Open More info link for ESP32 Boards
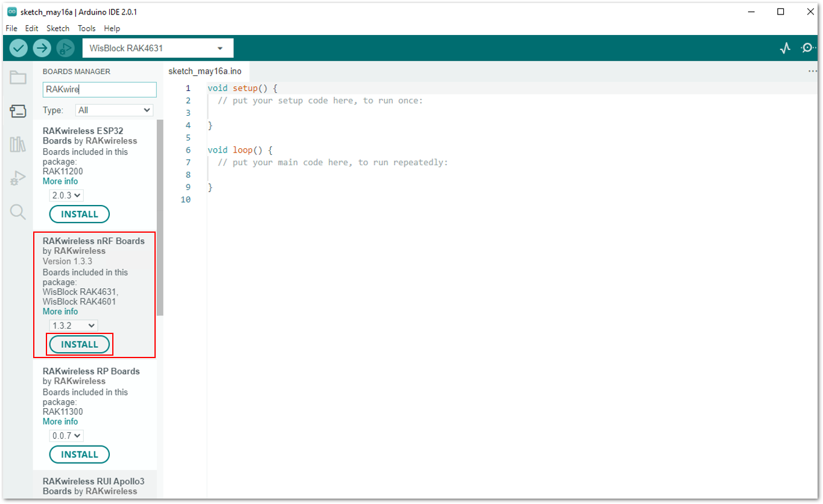 pyautogui.click(x=60, y=181)
